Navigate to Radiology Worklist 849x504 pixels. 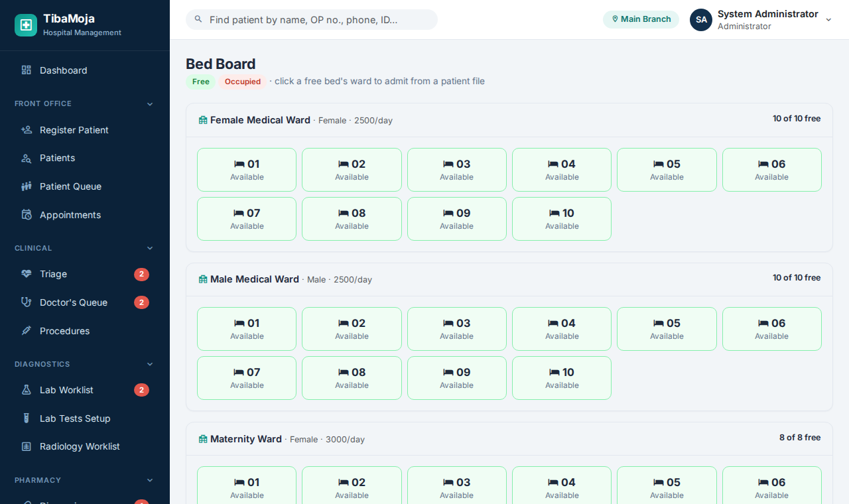(x=85, y=447)
